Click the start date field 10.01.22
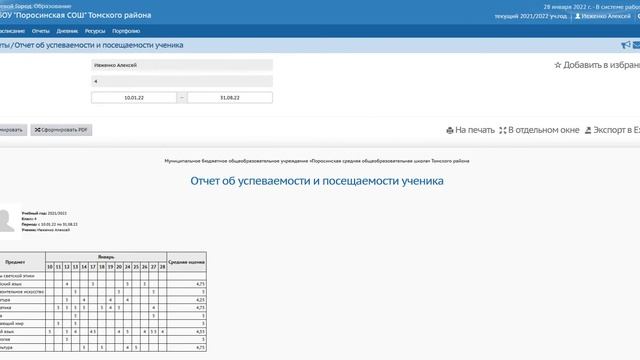The width and height of the screenshot is (640, 360). coord(134,98)
